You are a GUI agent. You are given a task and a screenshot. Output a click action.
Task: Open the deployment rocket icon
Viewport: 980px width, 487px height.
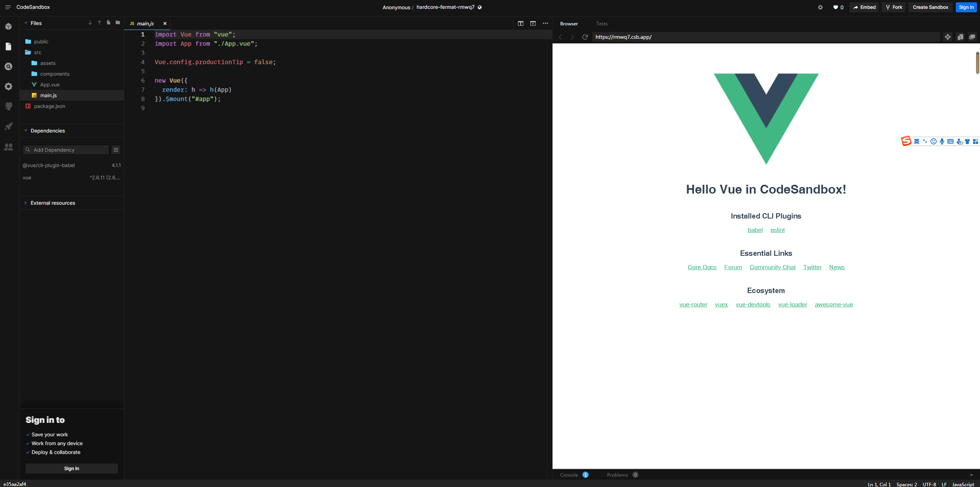pyautogui.click(x=8, y=126)
